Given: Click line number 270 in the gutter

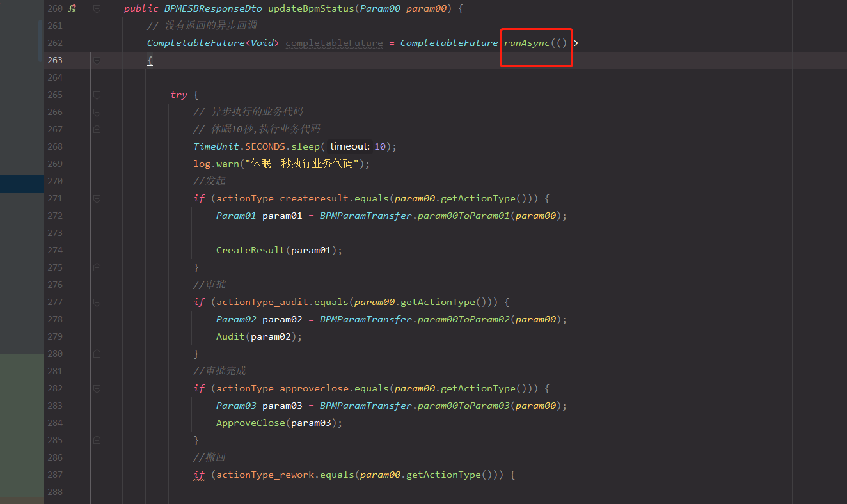Looking at the screenshot, I should (55, 181).
